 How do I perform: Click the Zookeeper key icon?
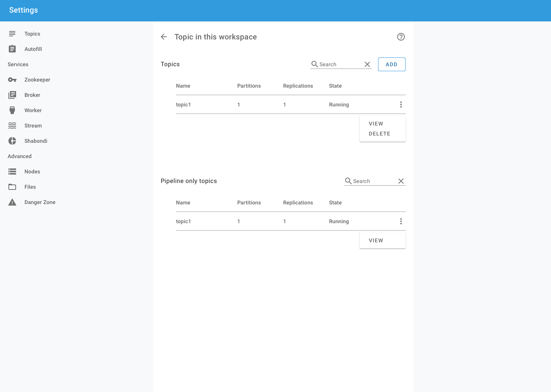tap(12, 80)
